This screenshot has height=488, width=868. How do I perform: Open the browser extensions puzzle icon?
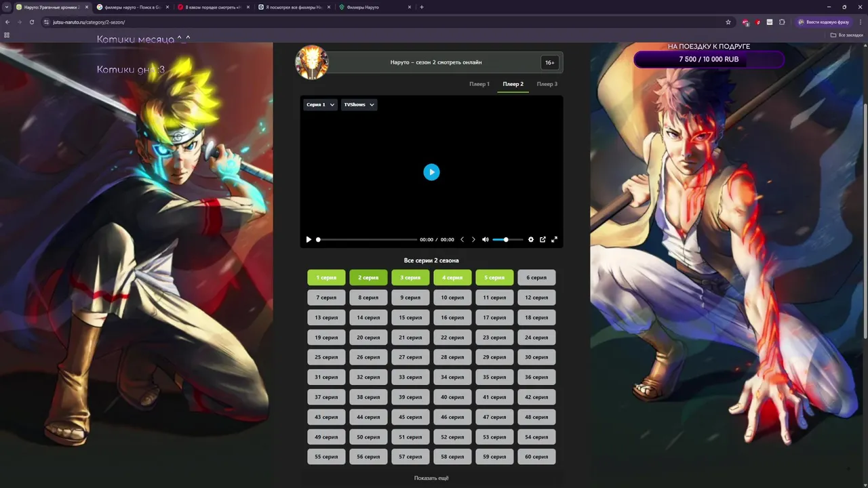coord(782,22)
